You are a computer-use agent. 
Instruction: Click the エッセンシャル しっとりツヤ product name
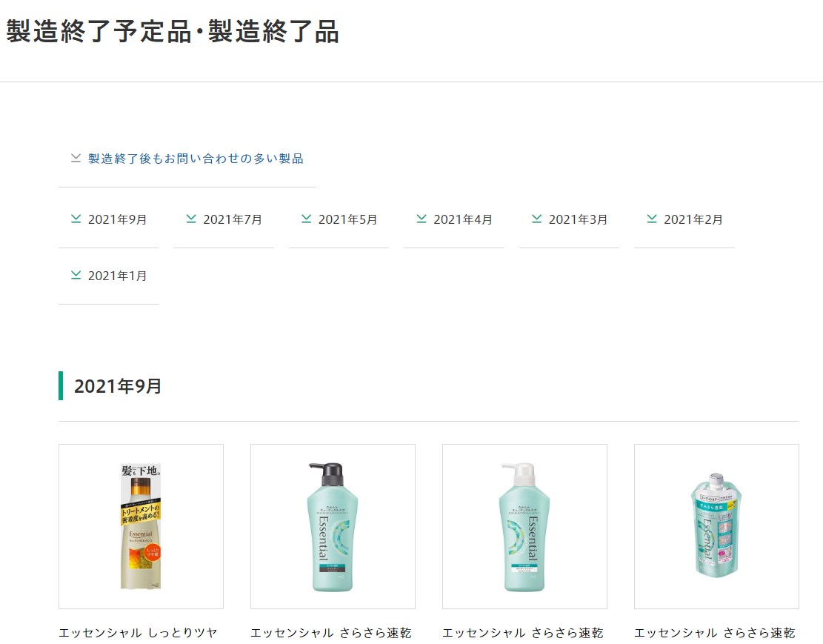click(x=139, y=633)
